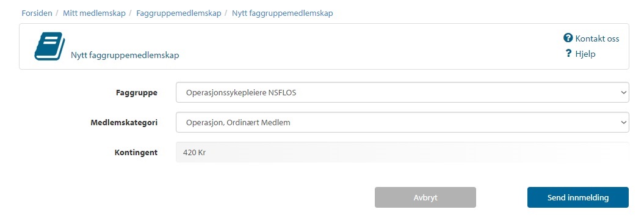The image size is (644, 223).
Task: Expand the Medlemskategori dropdown chevron arrow
Action: click(x=623, y=122)
